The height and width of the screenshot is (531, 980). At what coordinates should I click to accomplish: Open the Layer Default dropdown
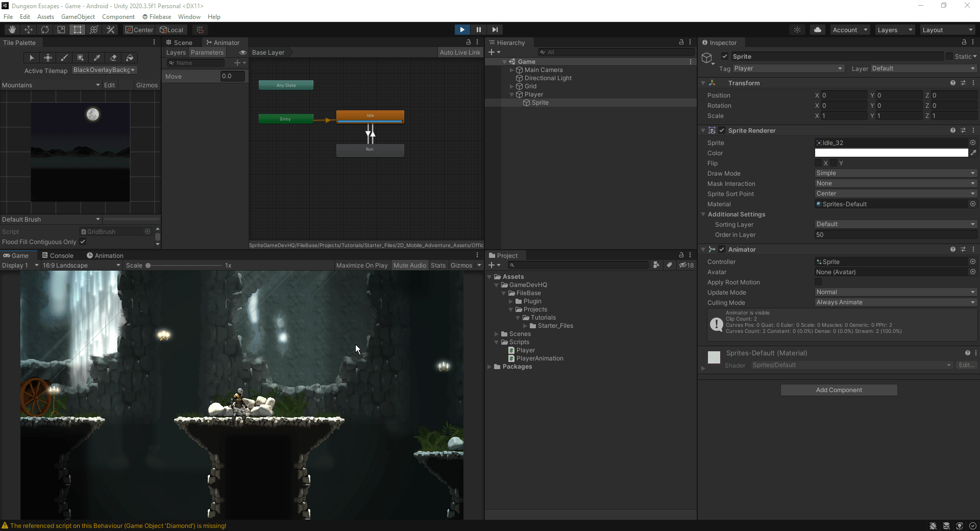click(x=923, y=68)
